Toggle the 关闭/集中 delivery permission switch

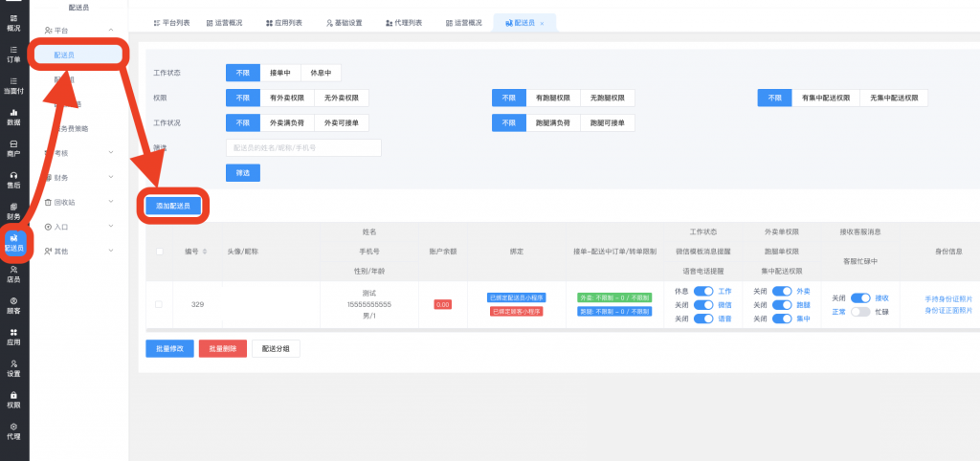coord(781,318)
